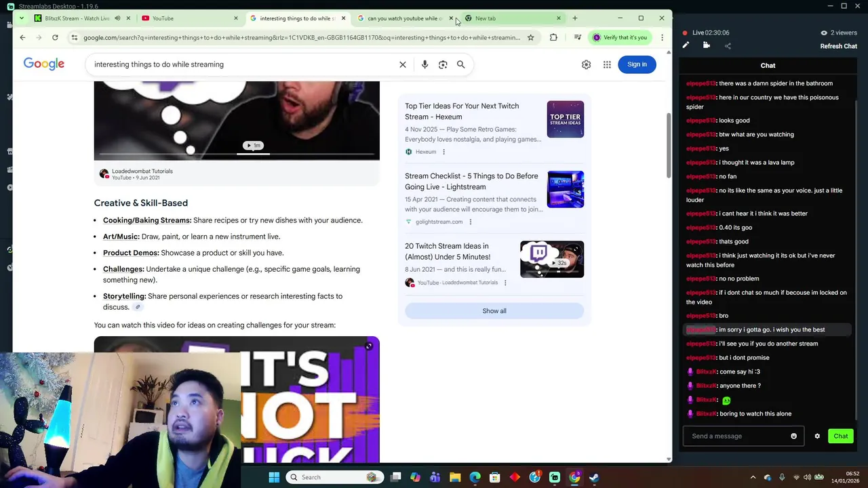Image resolution: width=868 pixels, height=488 pixels.
Task: Open the chat emoji picker
Action: (794, 436)
